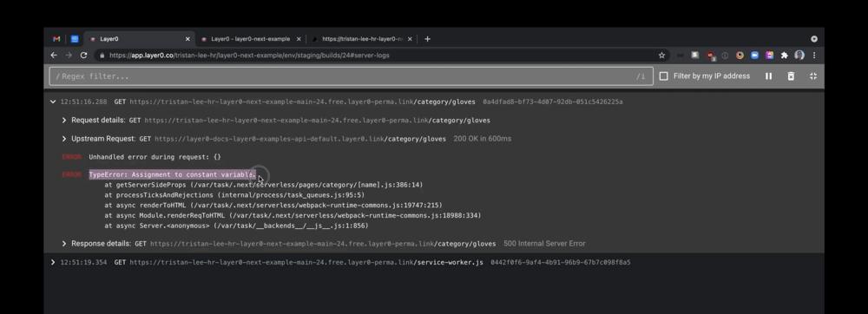Click the TypeError: Assignment to constant variable text
Image resolution: width=868 pixels, height=314 pixels.
pyautogui.click(x=173, y=174)
